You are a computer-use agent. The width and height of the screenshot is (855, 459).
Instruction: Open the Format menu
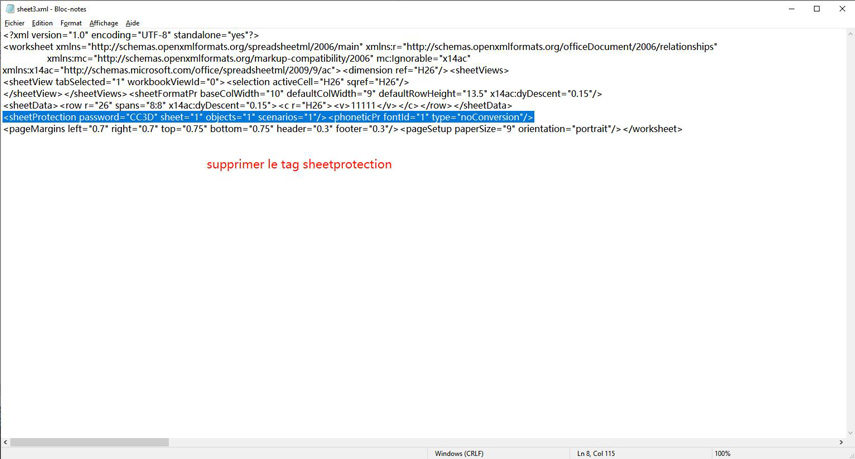coord(71,22)
